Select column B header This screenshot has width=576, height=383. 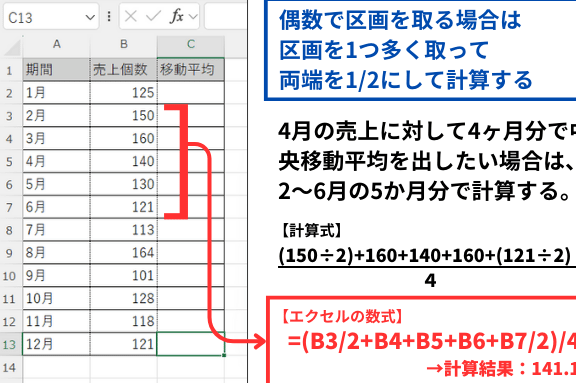pos(124,44)
